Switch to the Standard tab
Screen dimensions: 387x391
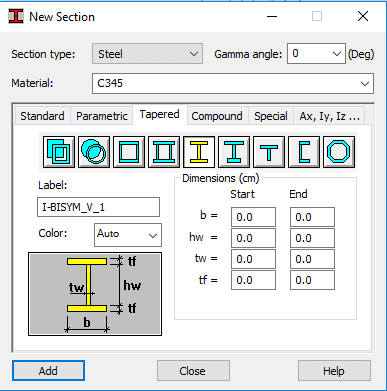coord(42,116)
